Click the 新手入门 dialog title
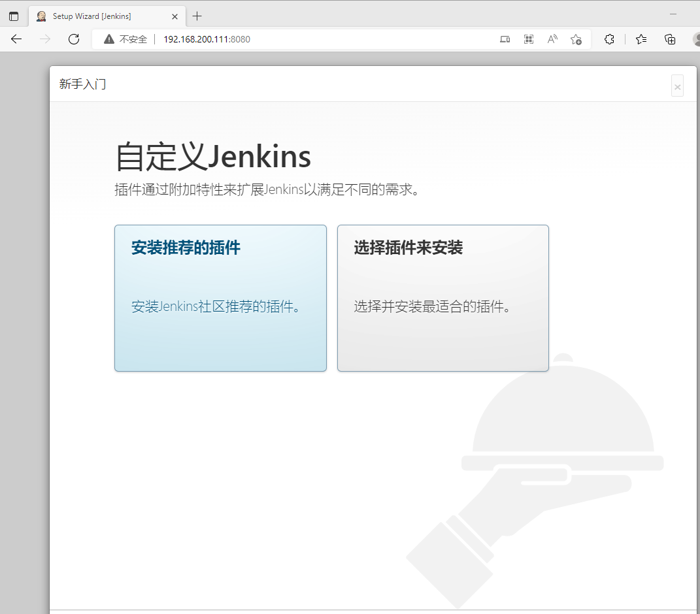 [82, 84]
